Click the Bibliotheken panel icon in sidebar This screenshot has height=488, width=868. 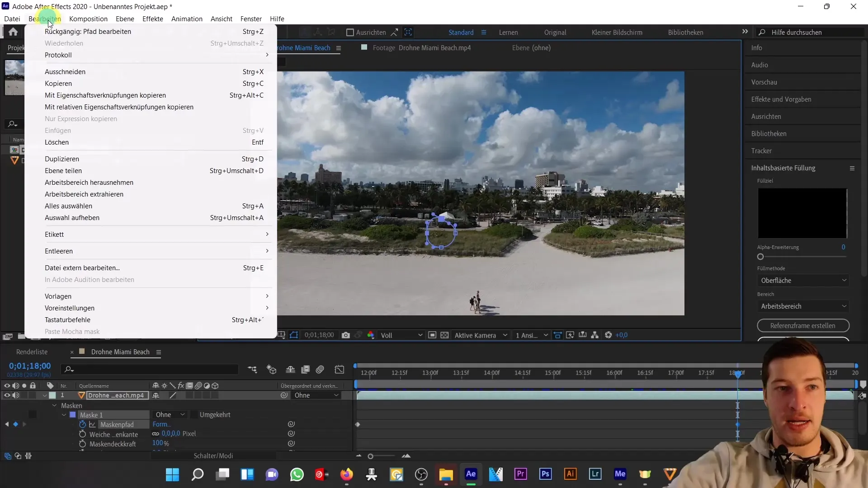pos(769,133)
